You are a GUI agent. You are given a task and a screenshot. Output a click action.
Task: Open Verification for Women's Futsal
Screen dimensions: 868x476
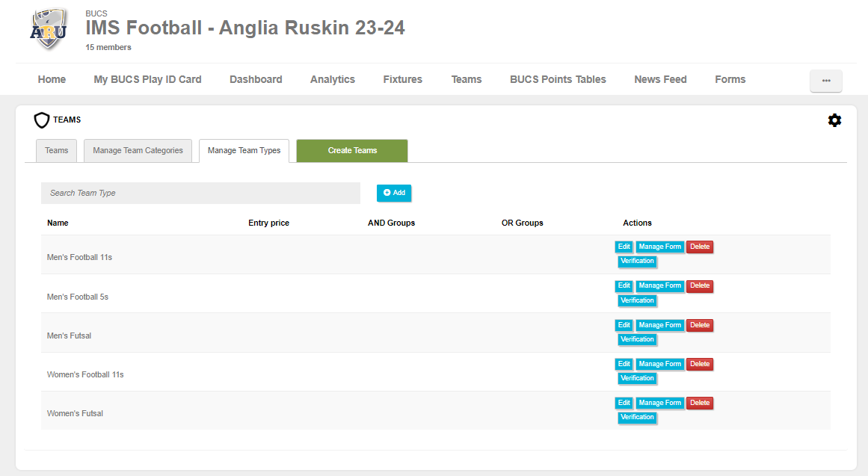click(637, 417)
